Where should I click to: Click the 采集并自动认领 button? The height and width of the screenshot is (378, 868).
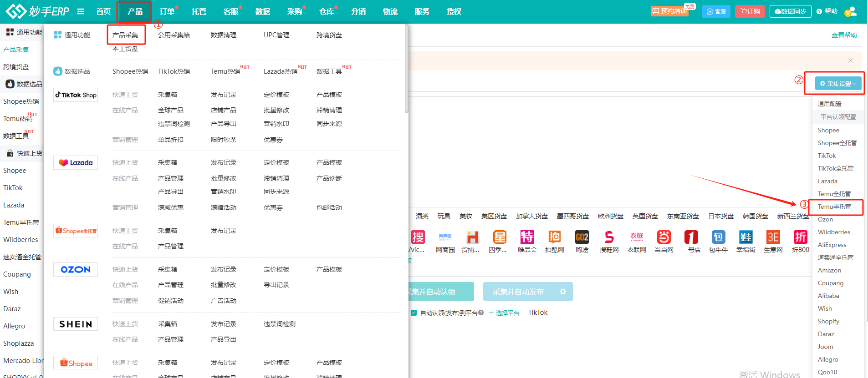coord(441,292)
